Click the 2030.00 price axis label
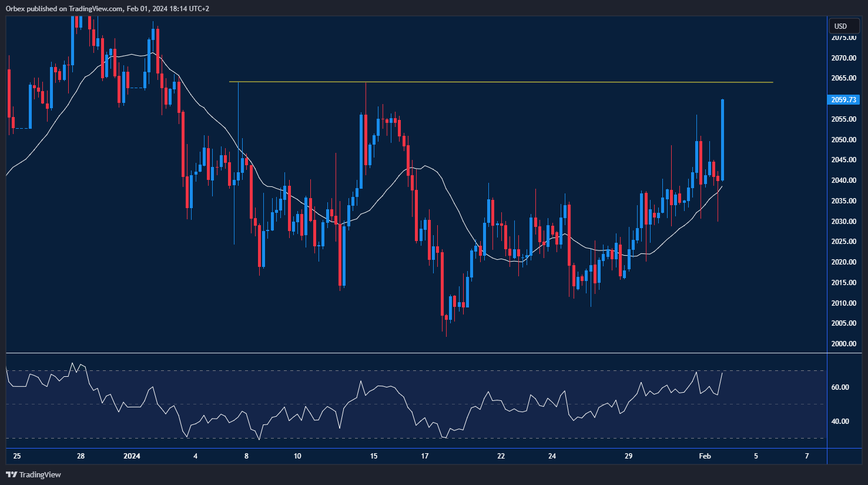Viewport: 868px width, 485px height. pos(843,222)
